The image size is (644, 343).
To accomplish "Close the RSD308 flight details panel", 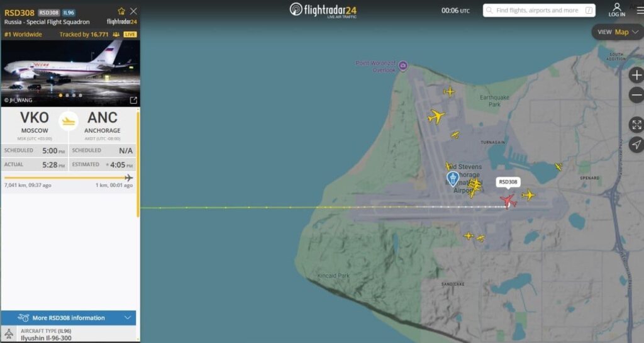I will [x=133, y=11].
